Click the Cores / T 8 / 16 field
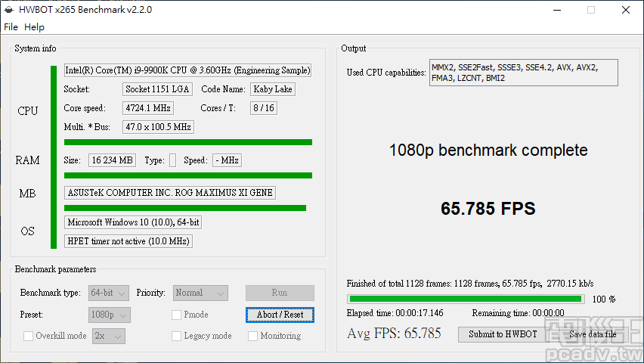The image size is (644, 363). click(264, 108)
